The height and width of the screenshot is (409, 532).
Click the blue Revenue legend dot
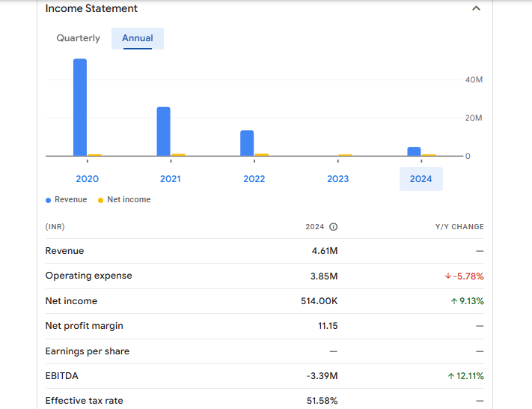coord(48,200)
